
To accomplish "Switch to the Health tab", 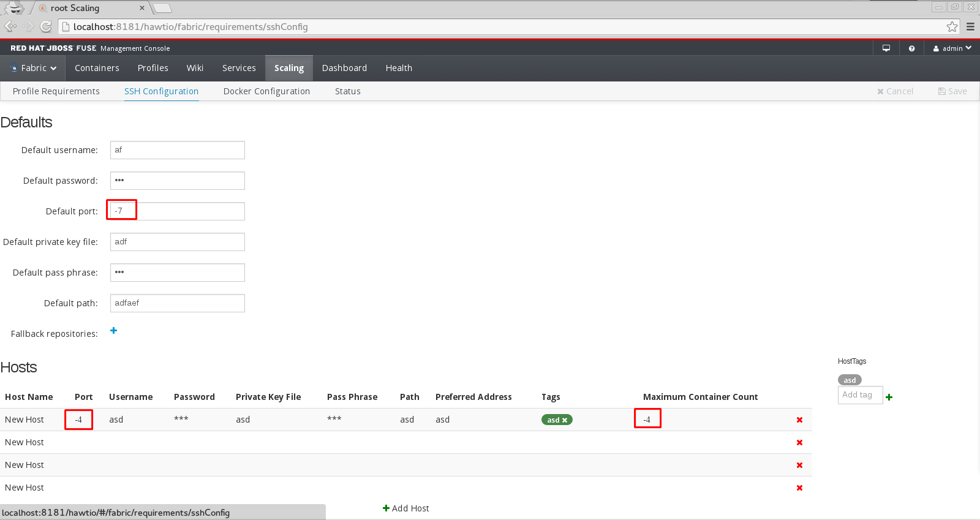I will click(x=399, y=68).
